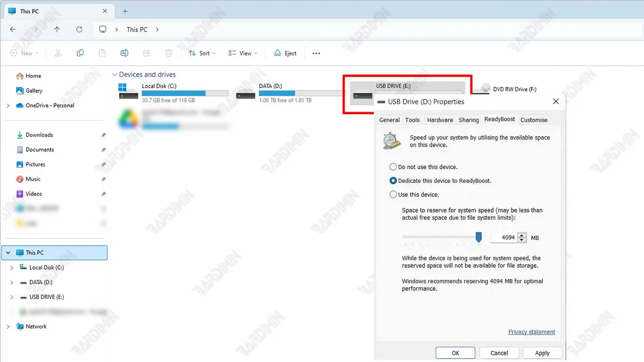
Task: Open the Sort dropdown menu
Action: click(202, 53)
